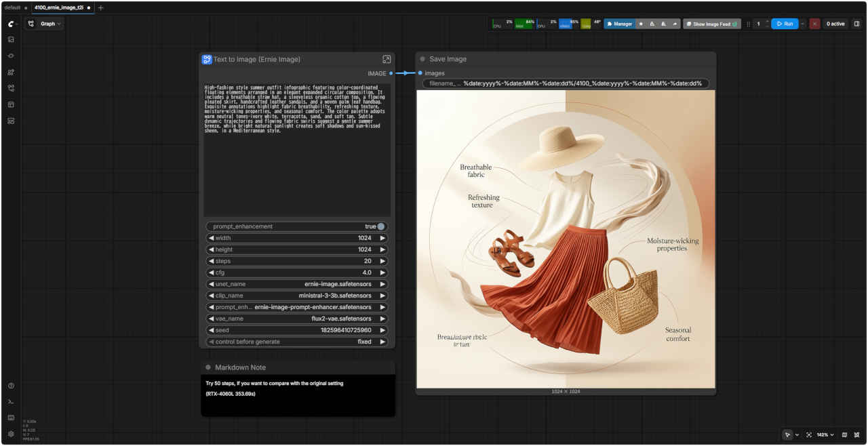Increase width value with right arrow
Screen dimensions: 868x446
coord(382,238)
